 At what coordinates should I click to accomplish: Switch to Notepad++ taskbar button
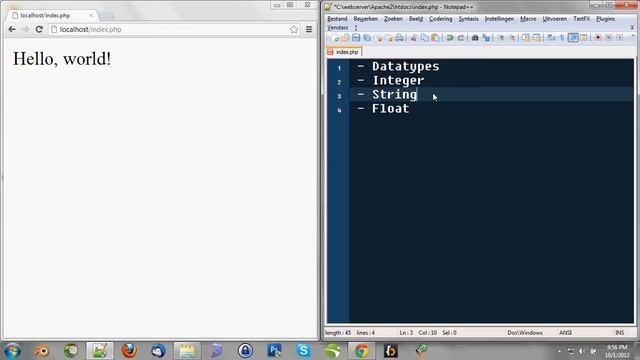(100, 351)
